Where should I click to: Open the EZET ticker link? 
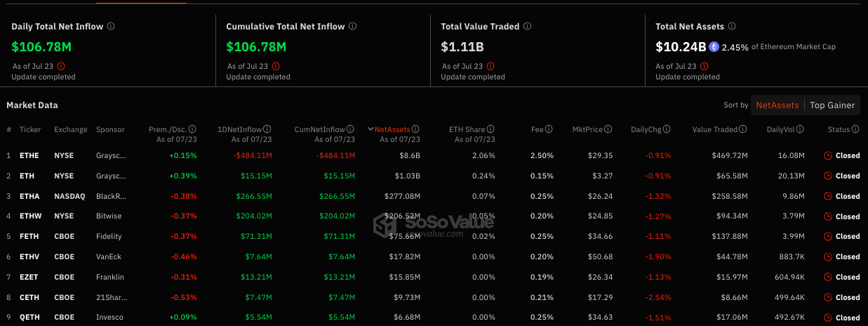coord(30,277)
